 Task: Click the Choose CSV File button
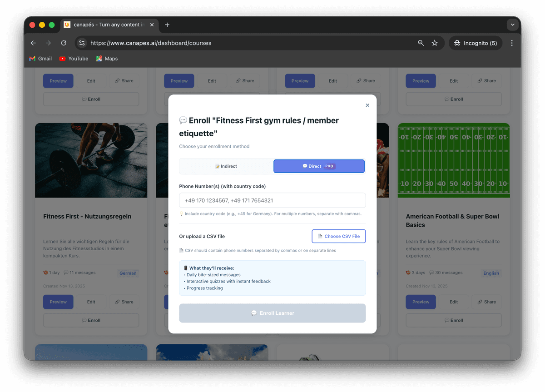pos(338,236)
